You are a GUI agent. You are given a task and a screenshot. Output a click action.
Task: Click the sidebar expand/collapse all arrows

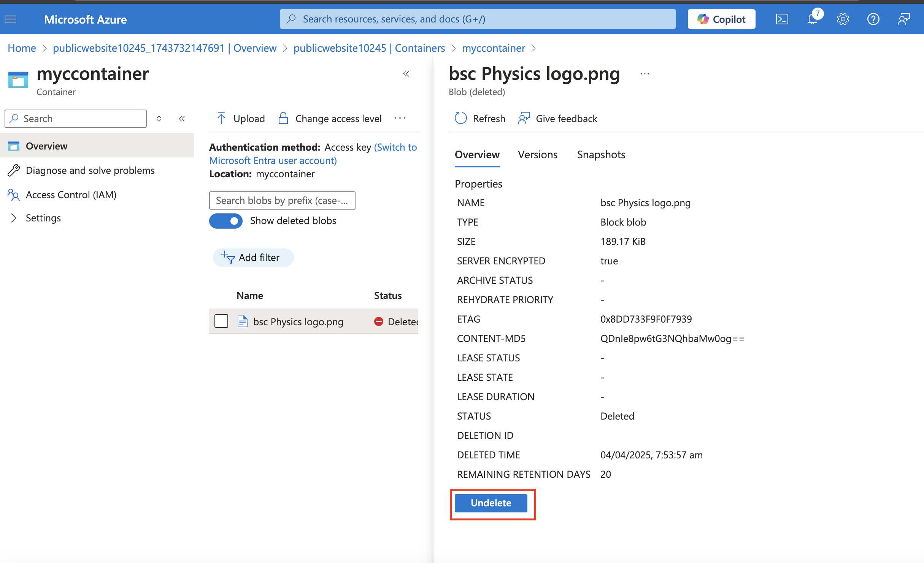[x=159, y=119]
